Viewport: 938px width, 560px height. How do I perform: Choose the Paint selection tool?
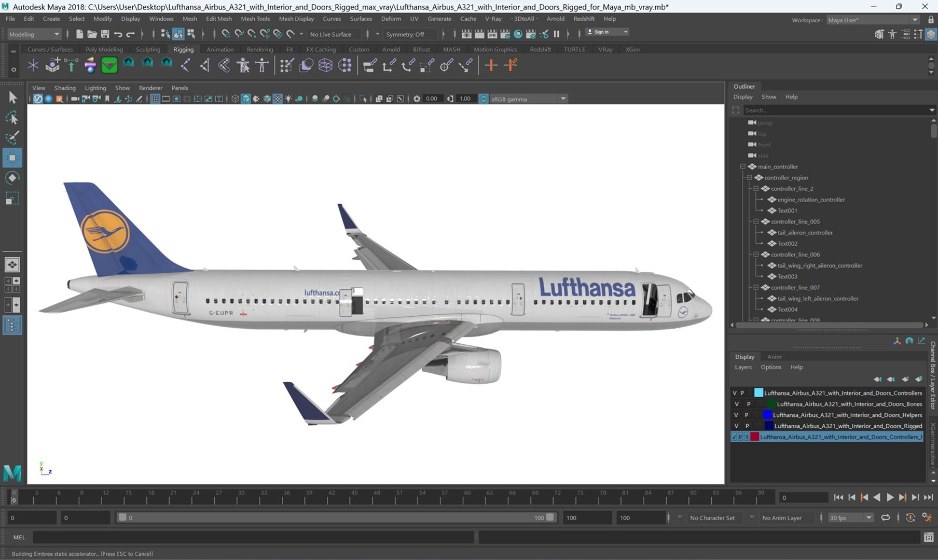click(12, 137)
